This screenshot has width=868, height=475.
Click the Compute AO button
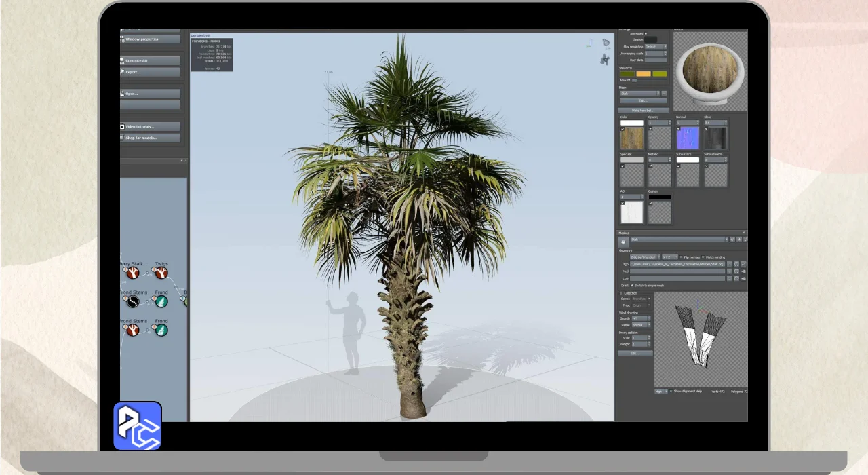151,61
